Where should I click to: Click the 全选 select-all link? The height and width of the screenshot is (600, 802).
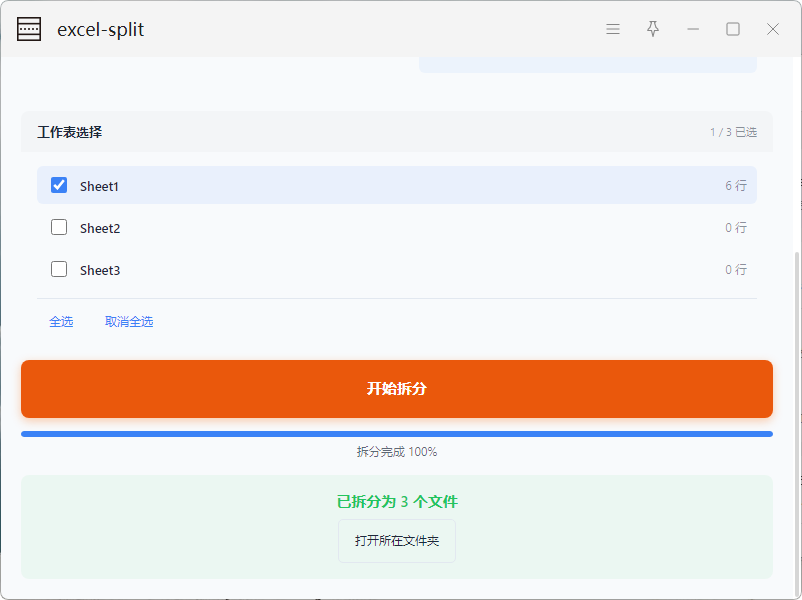click(x=61, y=322)
